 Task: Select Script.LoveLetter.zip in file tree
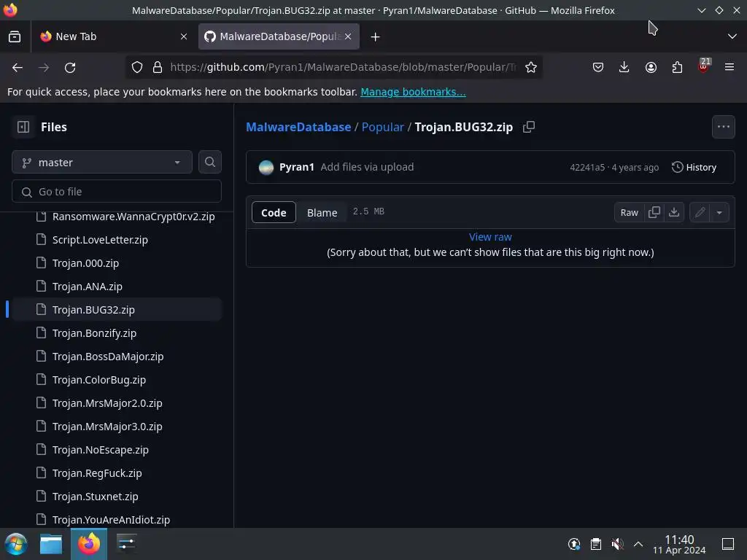[x=117, y=239]
